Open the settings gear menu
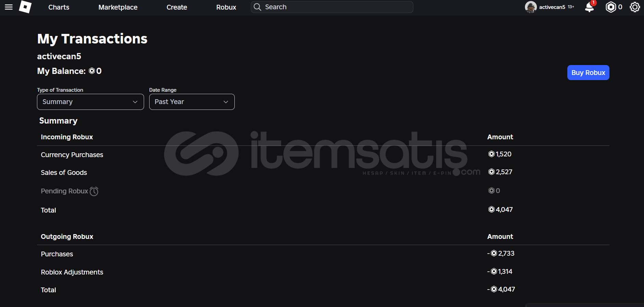This screenshot has height=307, width=644. [x=635, y=7]
